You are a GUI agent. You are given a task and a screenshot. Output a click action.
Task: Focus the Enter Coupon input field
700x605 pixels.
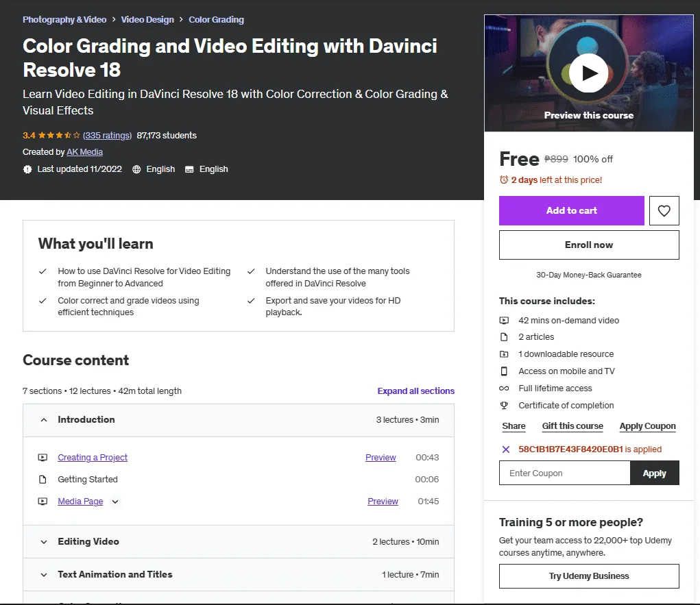565,473
